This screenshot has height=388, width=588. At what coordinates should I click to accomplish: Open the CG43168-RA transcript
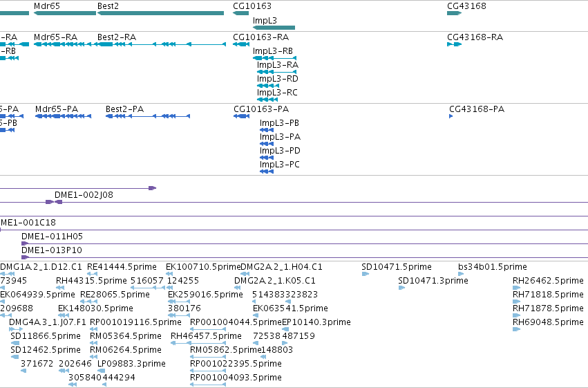click(x=475, y=37)
